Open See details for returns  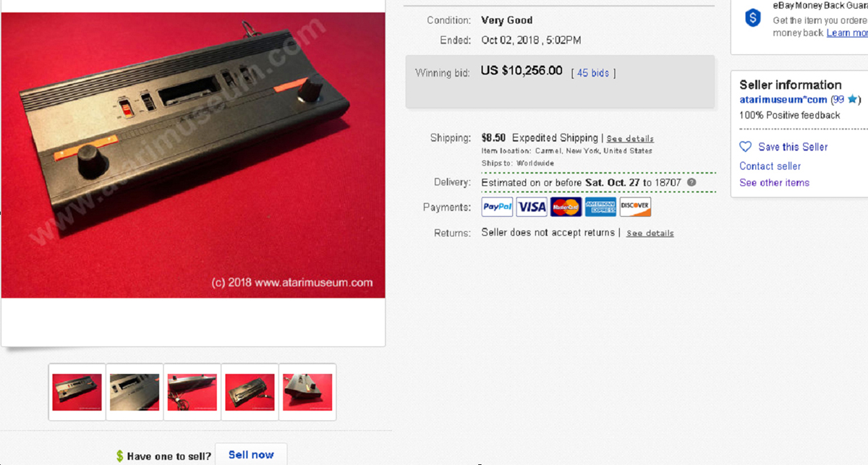(650, 234)
